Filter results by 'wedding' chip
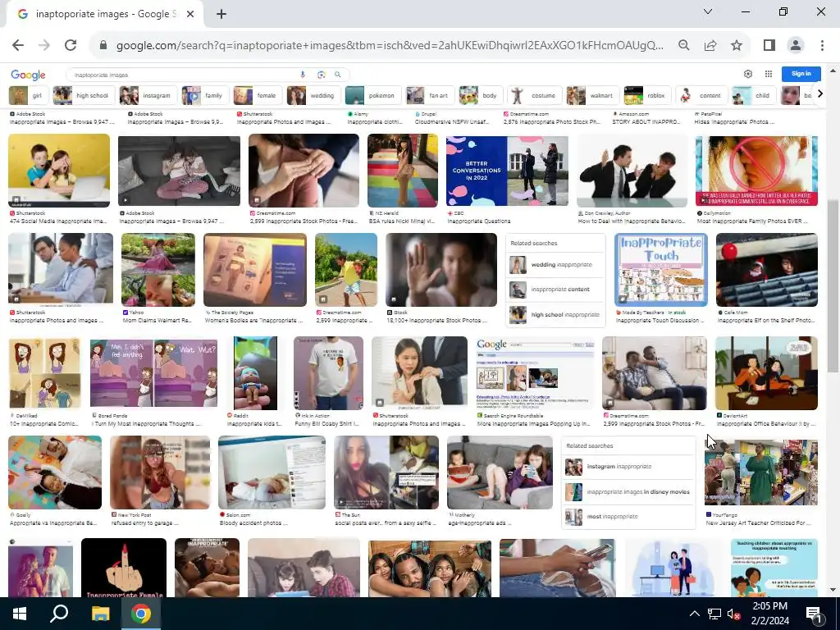 tap(313, 95)
